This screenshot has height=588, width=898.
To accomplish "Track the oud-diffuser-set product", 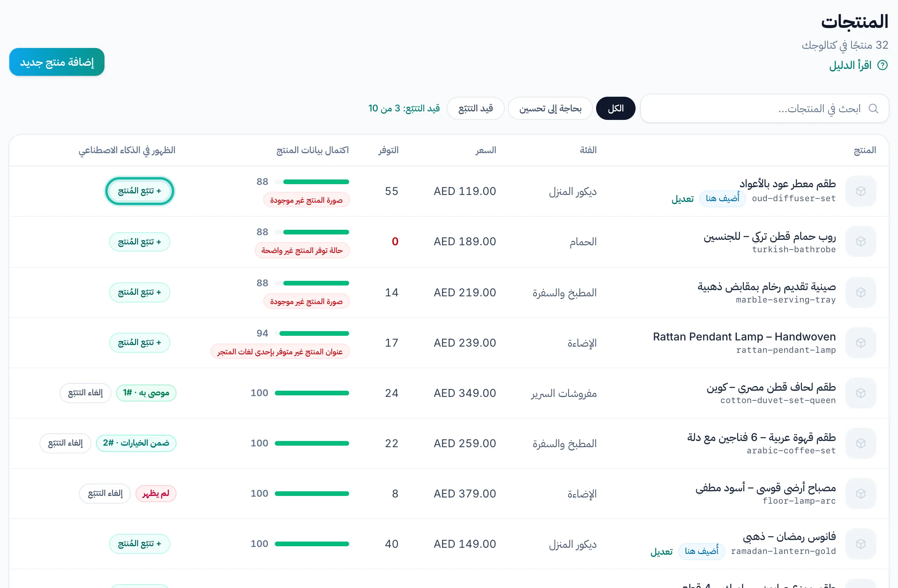I will click(139, 191).
